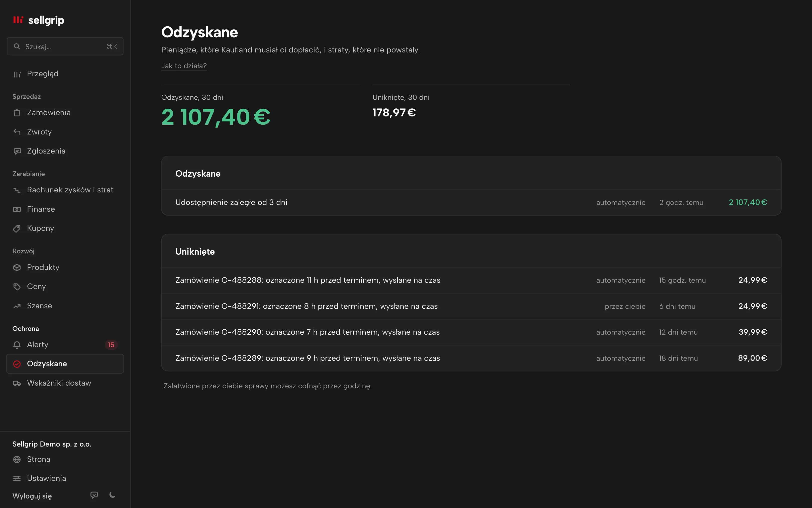Select the Zamówienie O-488288 row
812x508 pixels.
(x=471, y=280)
